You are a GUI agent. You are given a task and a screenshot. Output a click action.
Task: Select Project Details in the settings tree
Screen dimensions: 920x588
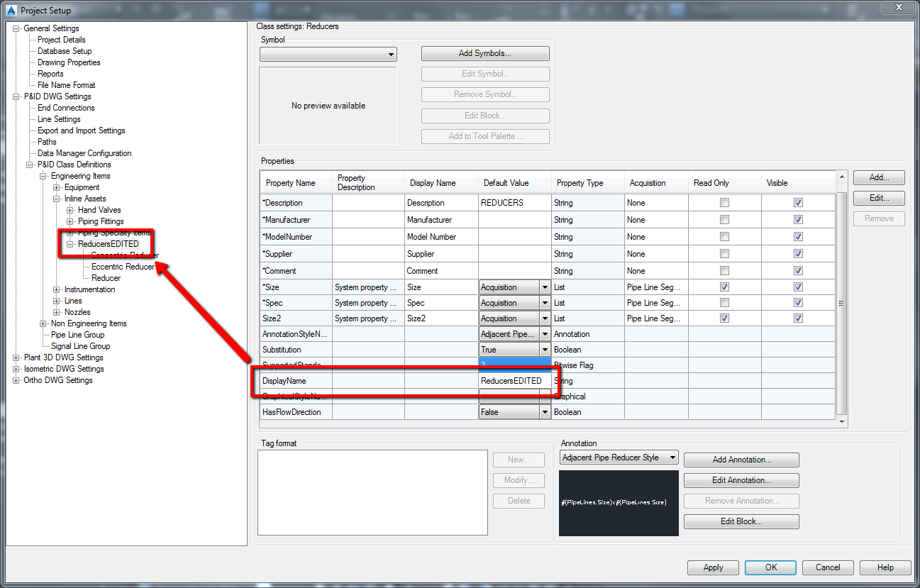point(62,39)
